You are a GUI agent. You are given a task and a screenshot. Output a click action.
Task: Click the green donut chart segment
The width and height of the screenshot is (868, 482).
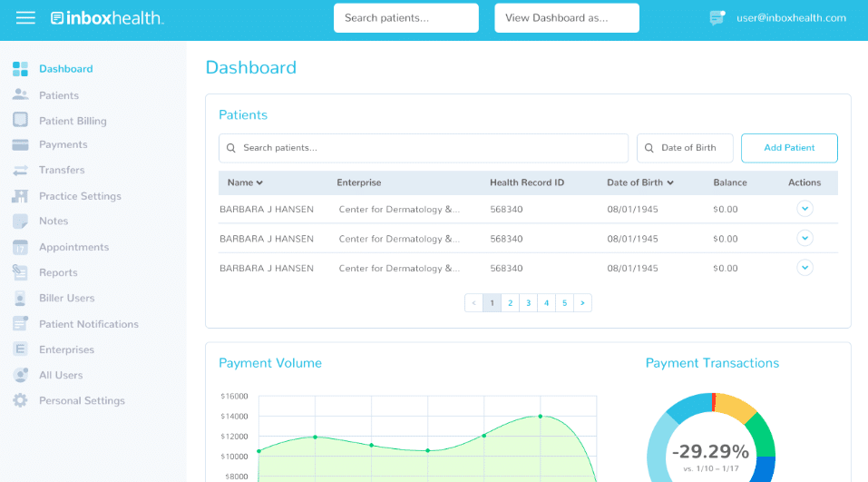[x=763, y=435]
